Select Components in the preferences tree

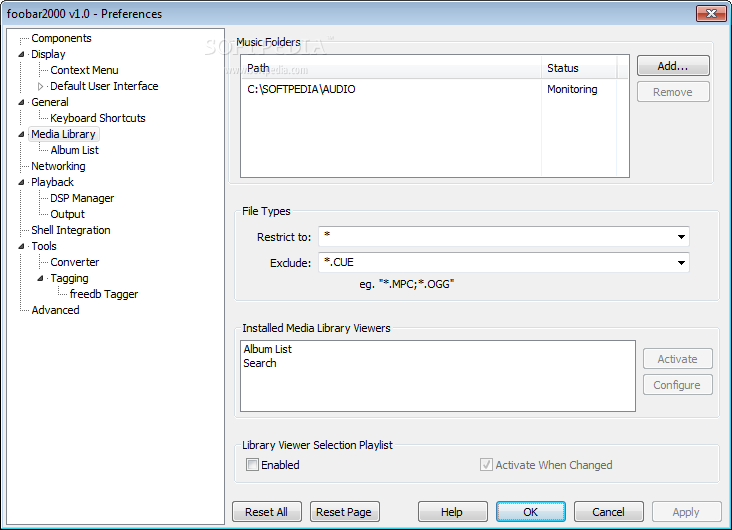click(61, 38)
